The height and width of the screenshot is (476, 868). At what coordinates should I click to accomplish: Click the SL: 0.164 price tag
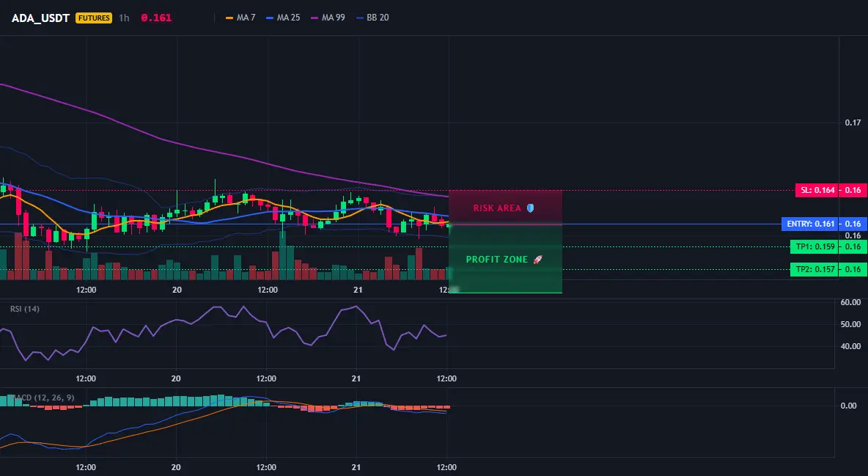point(817,190)
